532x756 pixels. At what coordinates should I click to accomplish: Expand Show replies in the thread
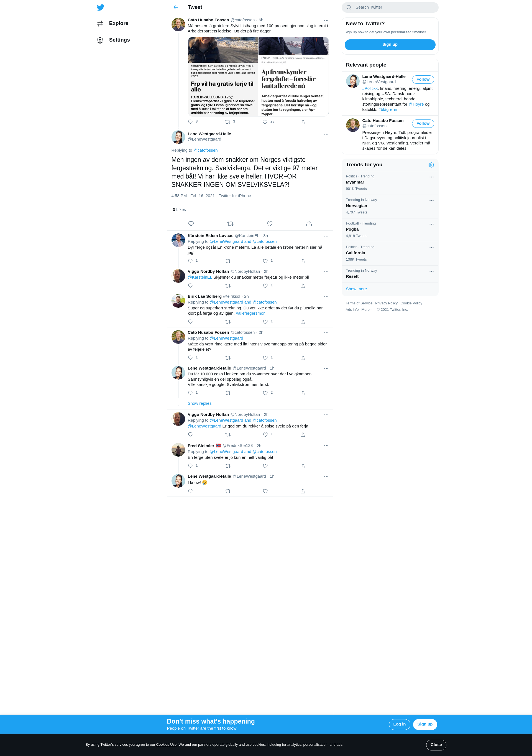pyautogui.click(x=199, y=403)
